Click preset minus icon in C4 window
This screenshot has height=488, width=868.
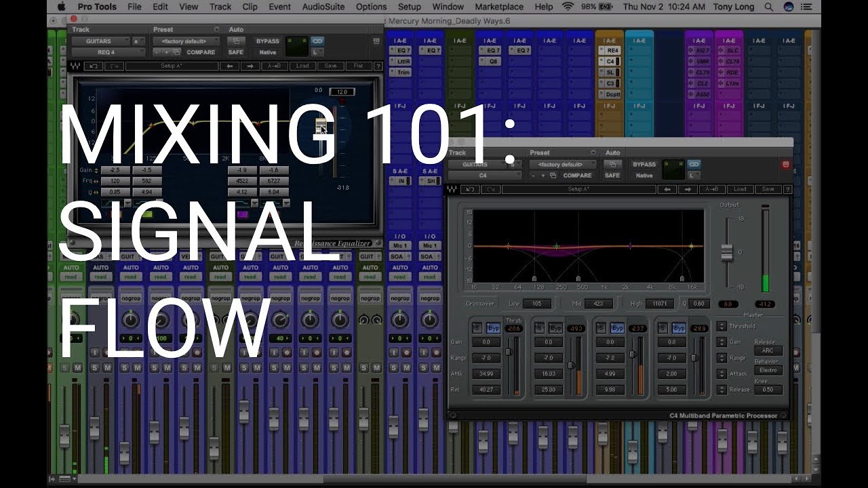tap(533, 176)
